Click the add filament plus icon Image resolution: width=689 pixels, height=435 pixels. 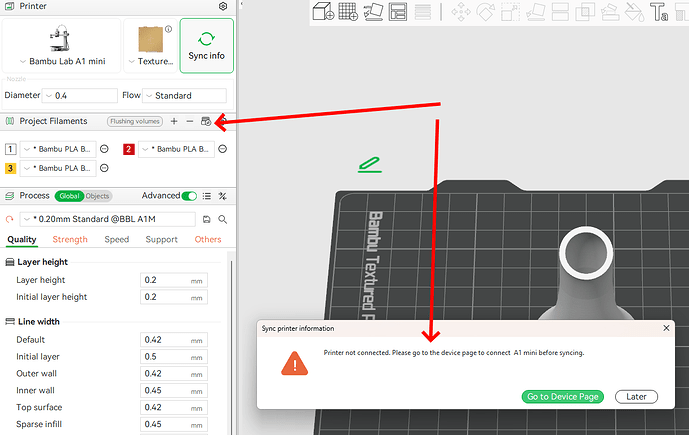coord(174,121)
